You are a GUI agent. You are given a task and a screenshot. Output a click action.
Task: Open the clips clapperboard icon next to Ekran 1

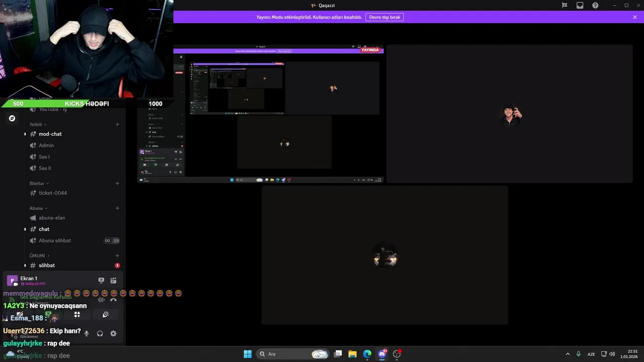point(113,281)
